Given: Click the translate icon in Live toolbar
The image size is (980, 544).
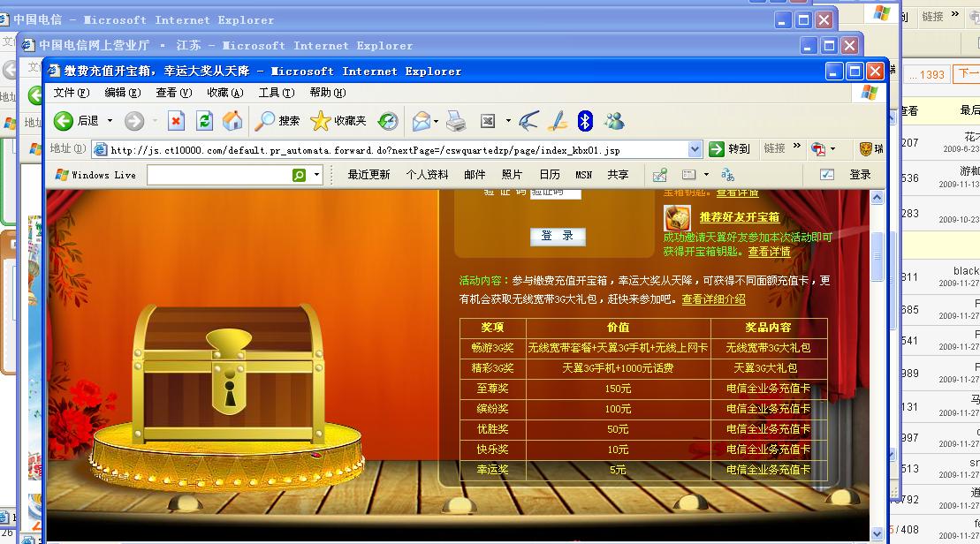Looking at the screenshot, I should coord(727,175).
